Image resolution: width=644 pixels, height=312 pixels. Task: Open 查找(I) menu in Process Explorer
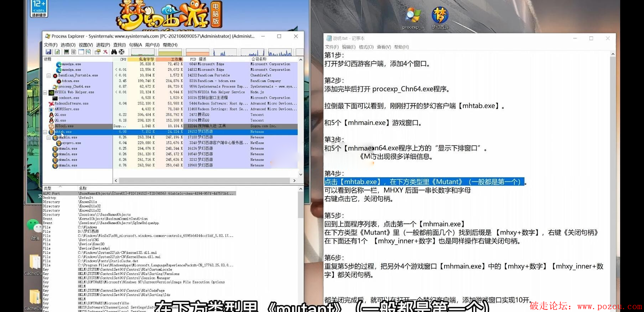click(120, 45)
